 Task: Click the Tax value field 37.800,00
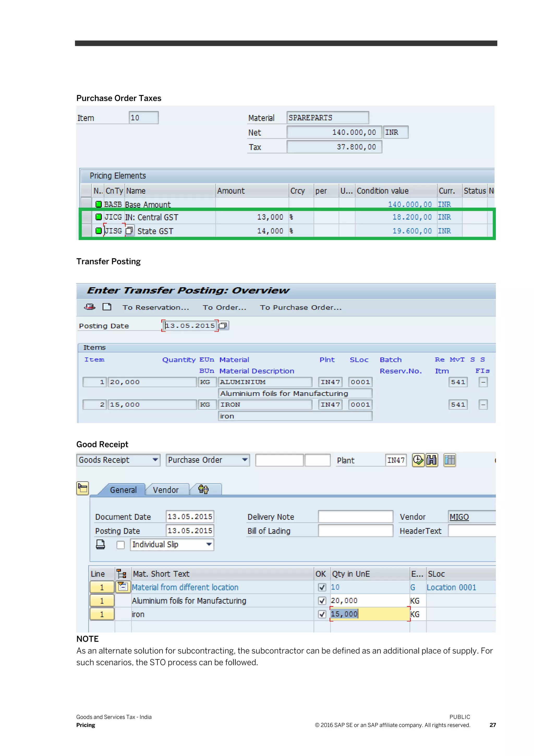pos(334,146)
